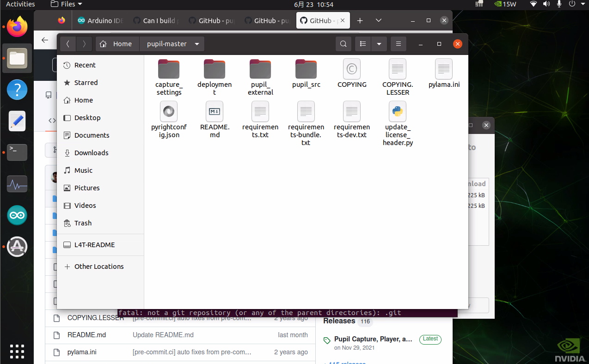This screenshot has width=589, height=364.
Task: Switch to the active GitHub browser tab
Action: pos(323,20)
